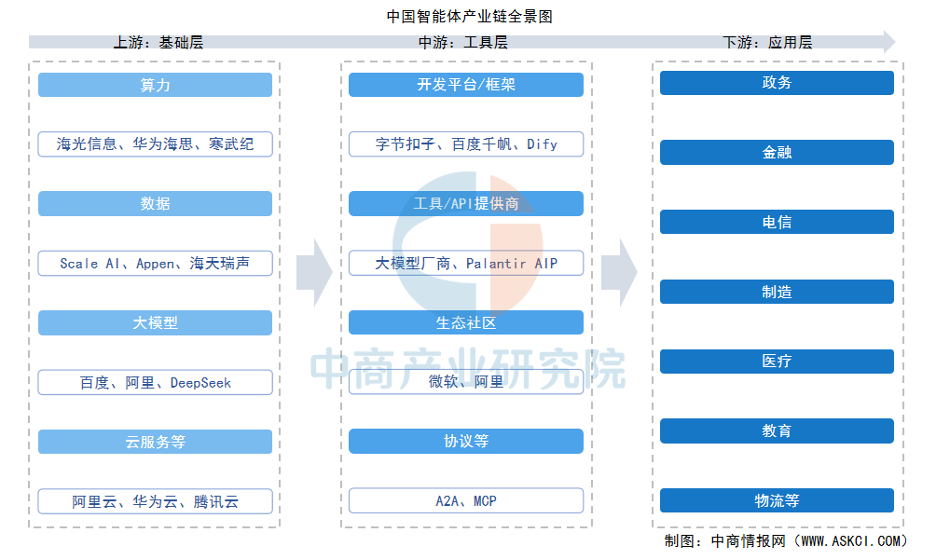936x560 pixels.
Task: Click the Scale AI、Appen、海天瑞声 box
Action: point(155,264)
